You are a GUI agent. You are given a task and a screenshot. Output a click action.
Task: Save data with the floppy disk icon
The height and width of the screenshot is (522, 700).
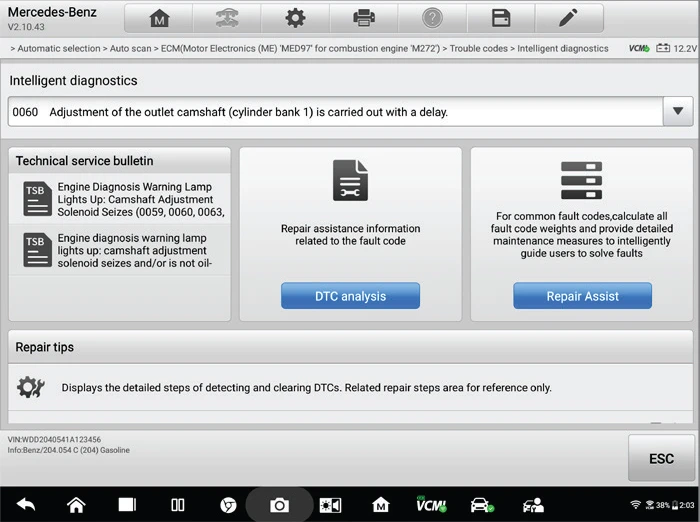point(500,18)
